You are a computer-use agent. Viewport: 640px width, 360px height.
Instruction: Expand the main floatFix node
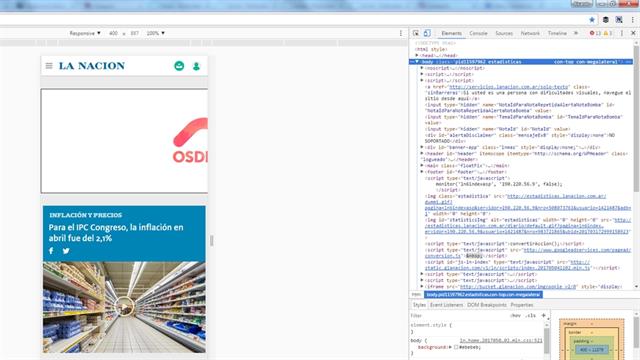(x=422, y=165)
